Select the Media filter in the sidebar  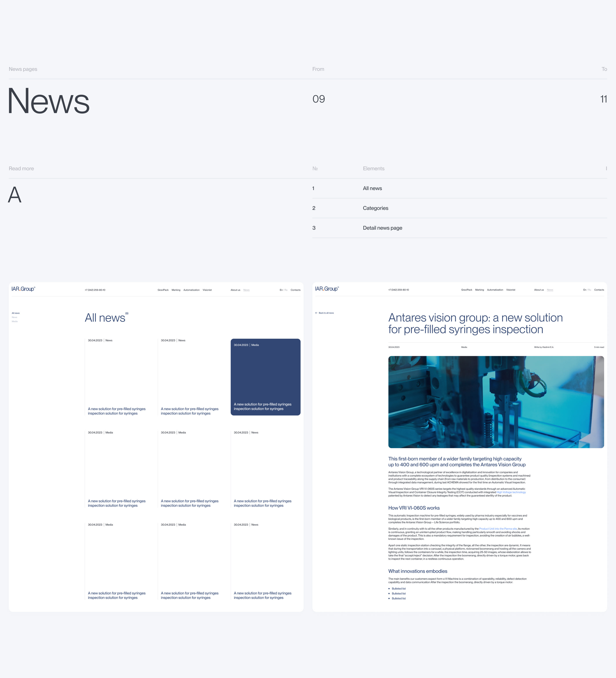tap(15, 321)
